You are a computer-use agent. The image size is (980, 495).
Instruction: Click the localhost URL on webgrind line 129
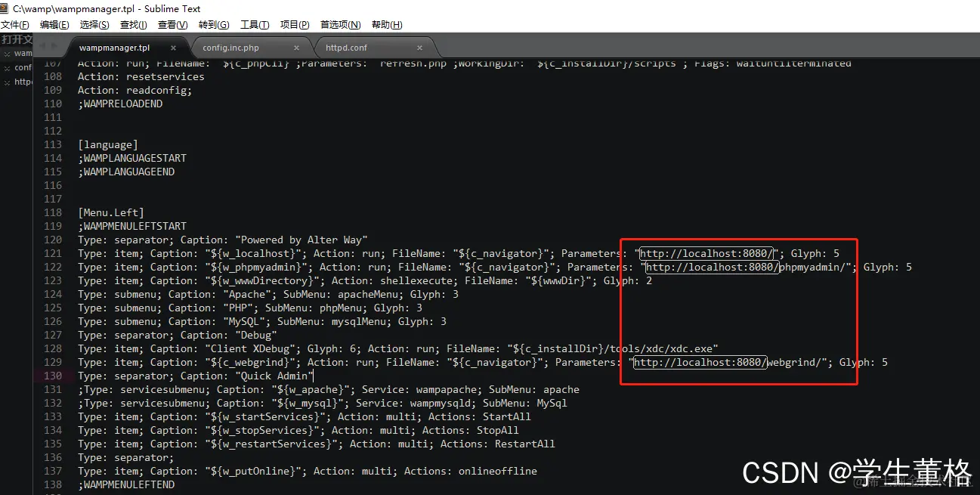tap(700, 362)
